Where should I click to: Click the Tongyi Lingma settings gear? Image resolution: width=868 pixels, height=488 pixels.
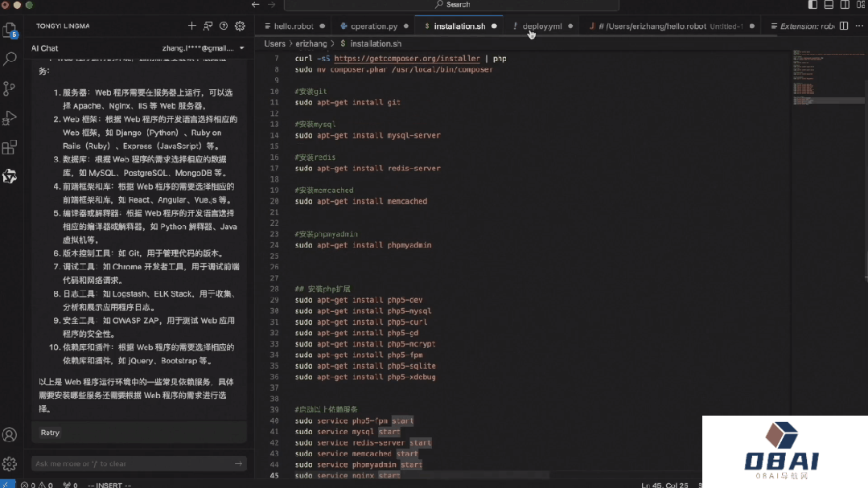tap(240, 26)
